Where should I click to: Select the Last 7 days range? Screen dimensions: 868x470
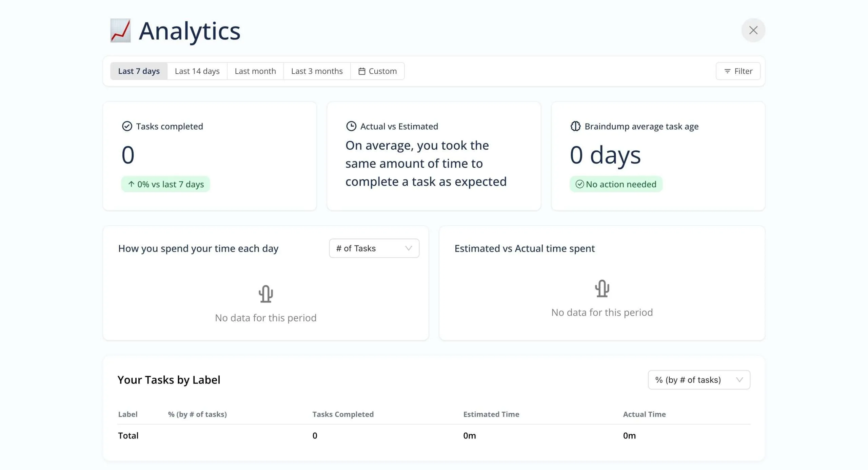(139, 71)
